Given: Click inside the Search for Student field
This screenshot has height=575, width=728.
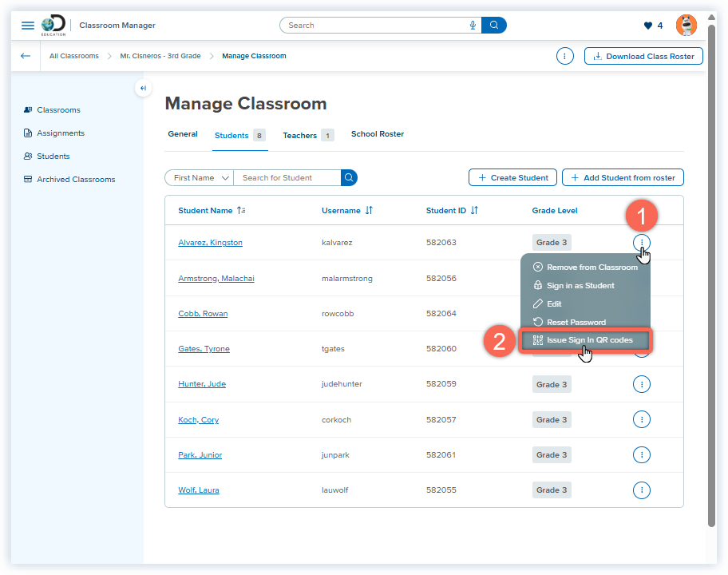Looking at the screenshot, I should [x=287, y=177].
